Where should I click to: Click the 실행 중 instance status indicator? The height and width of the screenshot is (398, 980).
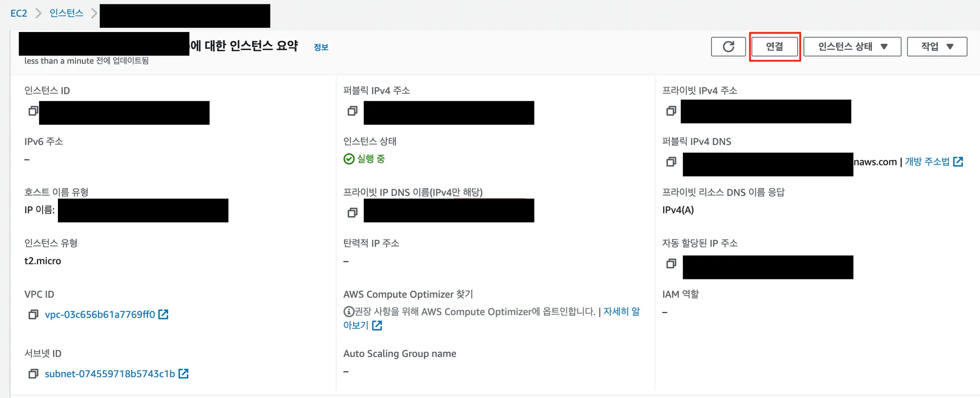[365, 159]
